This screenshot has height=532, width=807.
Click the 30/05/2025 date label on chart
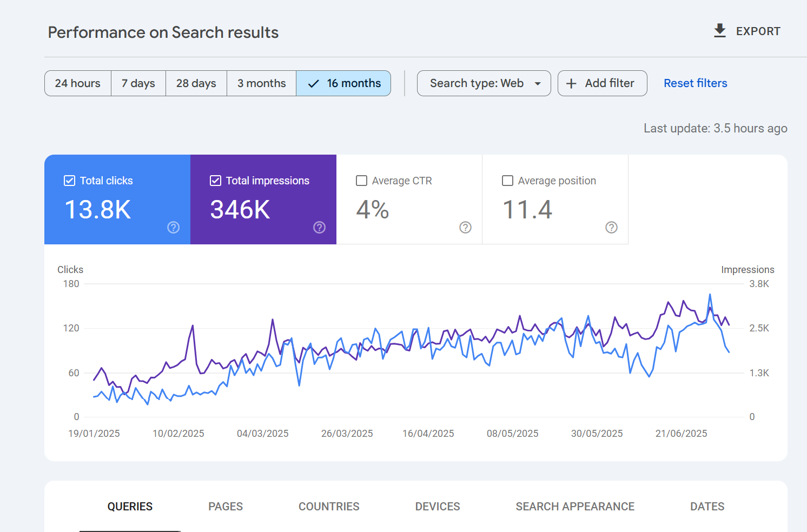point(597,434)
